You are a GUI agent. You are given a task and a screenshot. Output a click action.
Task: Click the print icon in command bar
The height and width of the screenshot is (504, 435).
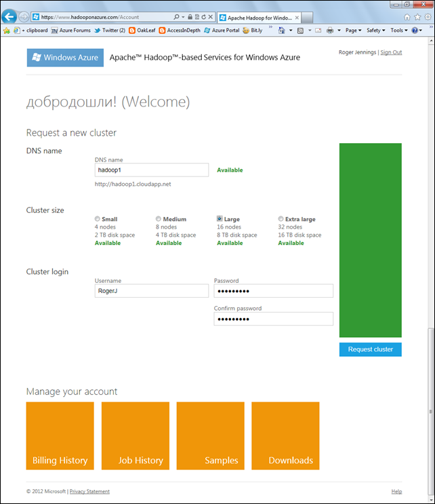330,31
